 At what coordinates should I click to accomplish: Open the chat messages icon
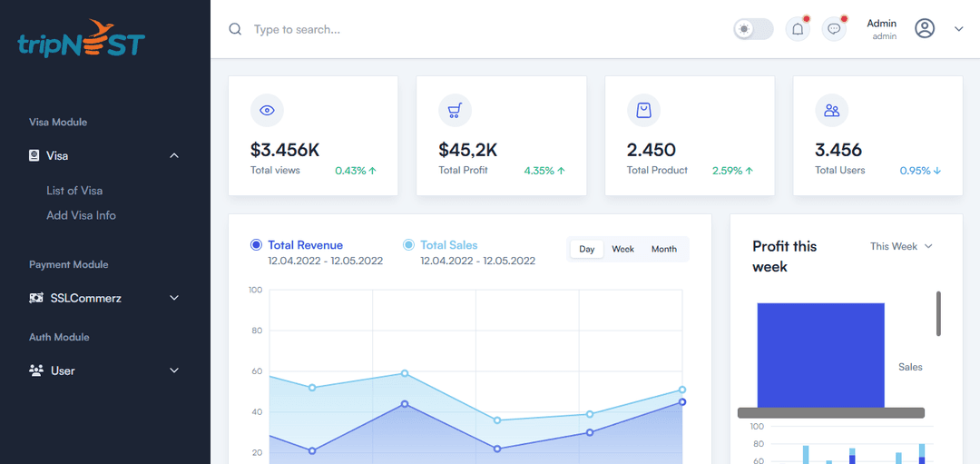tap(834, 29)
